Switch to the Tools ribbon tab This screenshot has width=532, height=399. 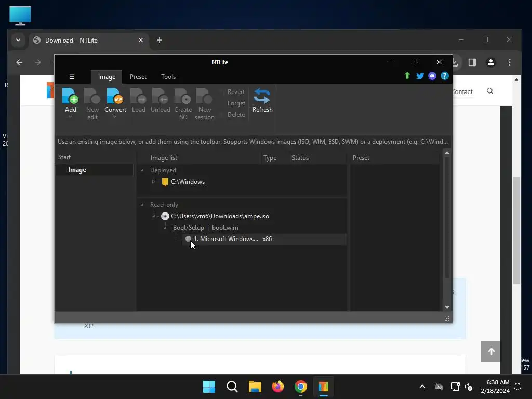pyautogui.click(x=168, y=77)
